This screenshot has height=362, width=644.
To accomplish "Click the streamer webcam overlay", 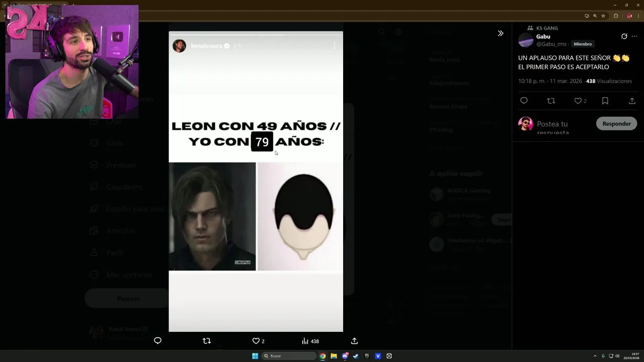I will (x=72, y=62).
